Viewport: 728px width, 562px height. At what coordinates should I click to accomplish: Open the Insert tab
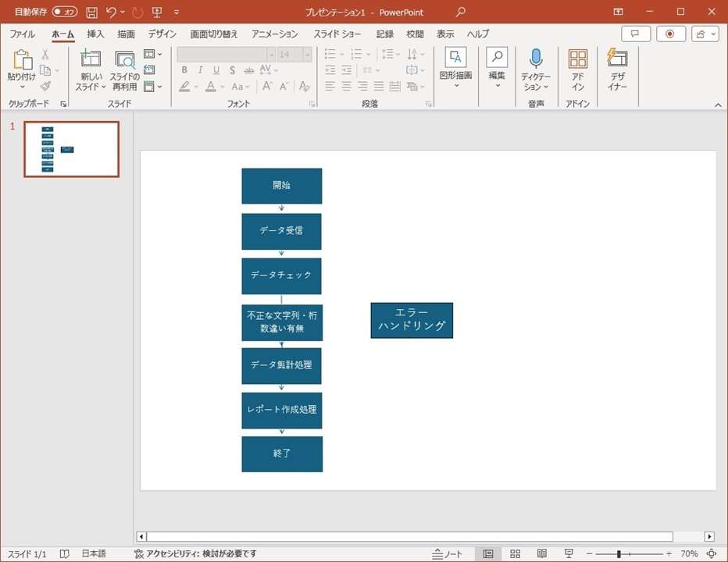pos(95,34)
